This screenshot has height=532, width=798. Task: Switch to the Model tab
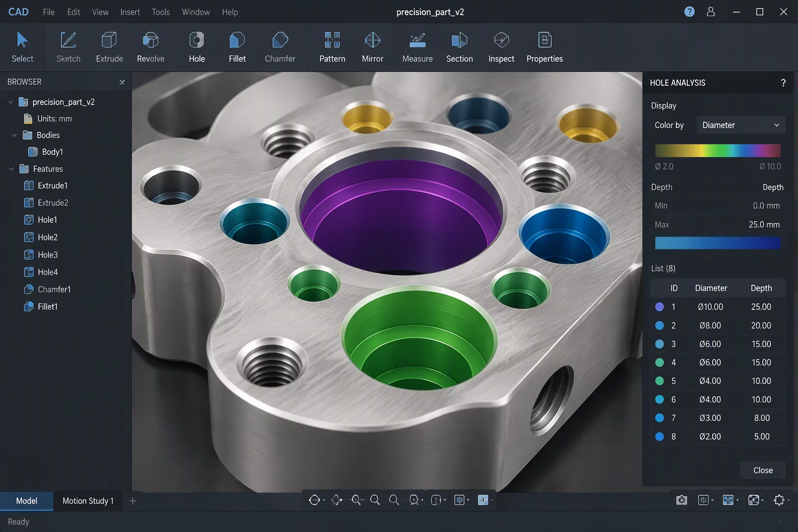(26, 501)
